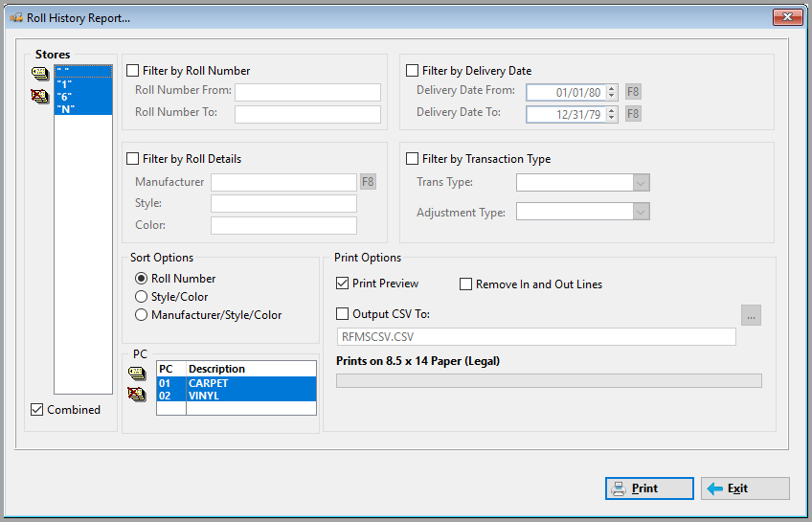812x522 pixels.
Task: Select the 01 CARPET row
Action: pos(237,383)
